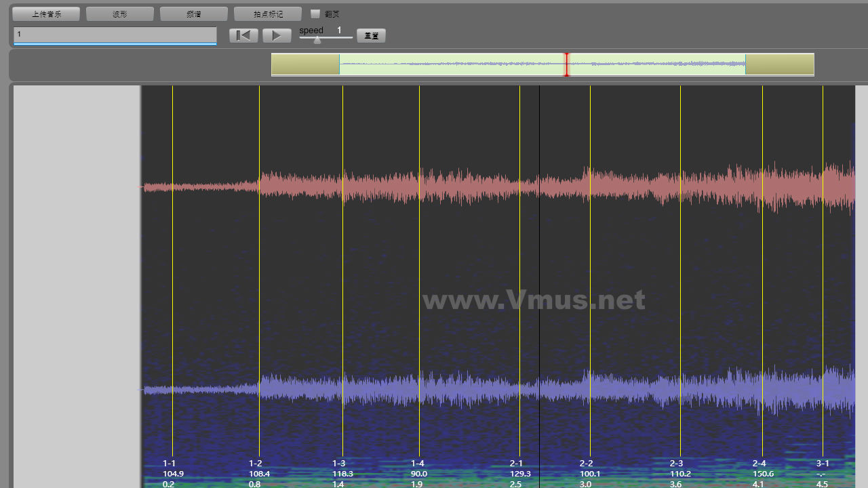868x488 pixels.
Task: Click the time value 1.4
Action: pos(338,484)
